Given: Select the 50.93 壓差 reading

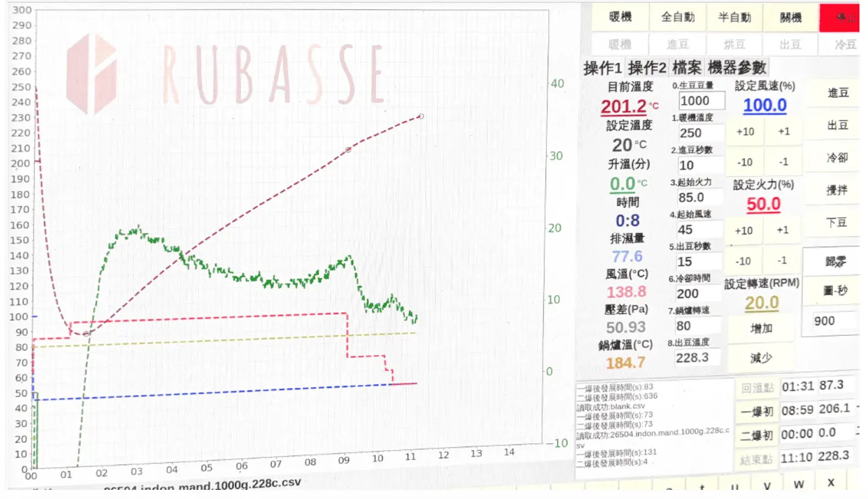Looking at the screenshot, I should click(x=626, y=327).
